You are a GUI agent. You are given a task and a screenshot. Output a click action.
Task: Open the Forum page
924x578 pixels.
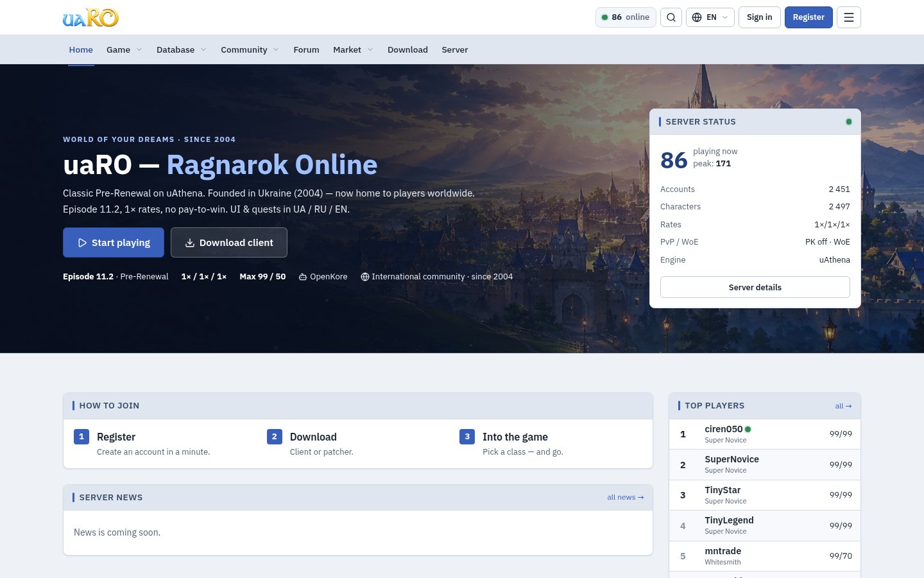(x=306, y=49)
